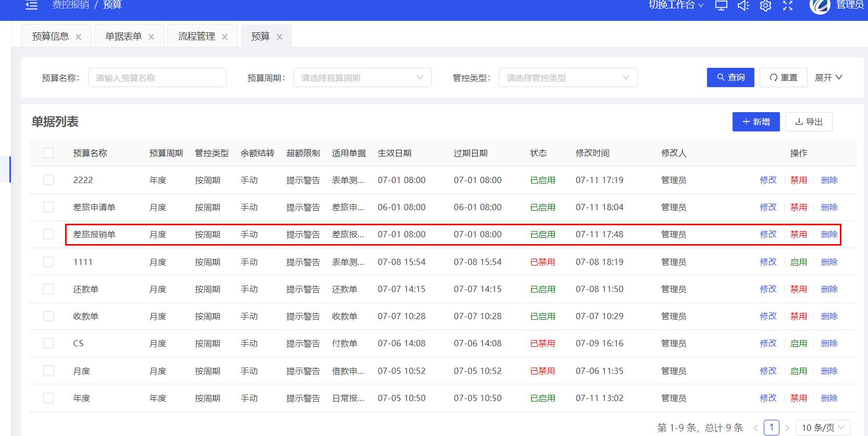Expand the 10 条/页 page size selector
The width and height of the screenshot is (868, 436).
823,428
